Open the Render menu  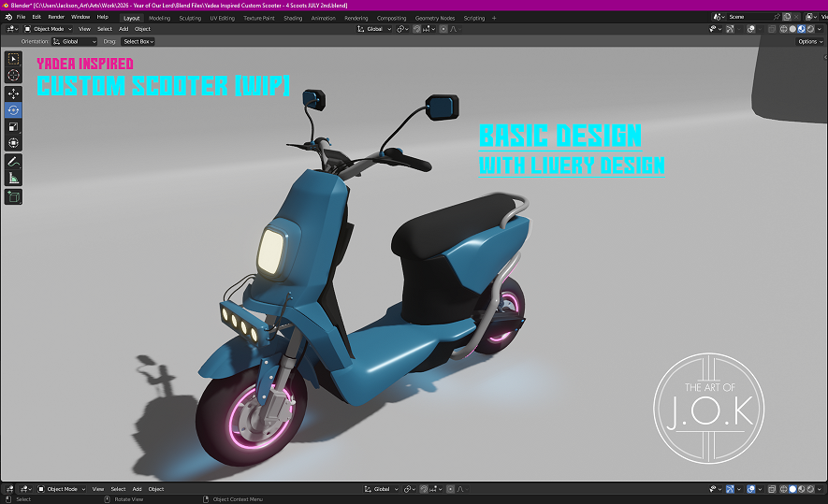(x=56, y=17)
